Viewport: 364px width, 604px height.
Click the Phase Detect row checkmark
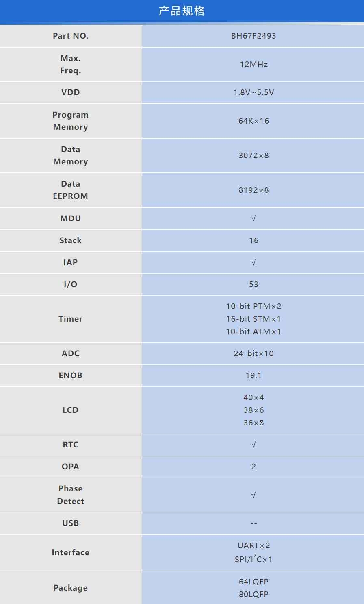pyautogui.click(x=253, y=495)
